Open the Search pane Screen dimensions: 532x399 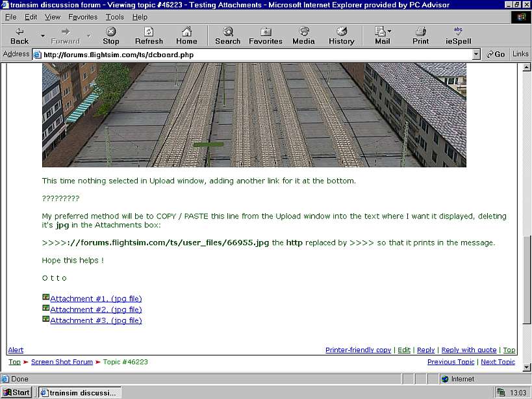tap(227, 36)
